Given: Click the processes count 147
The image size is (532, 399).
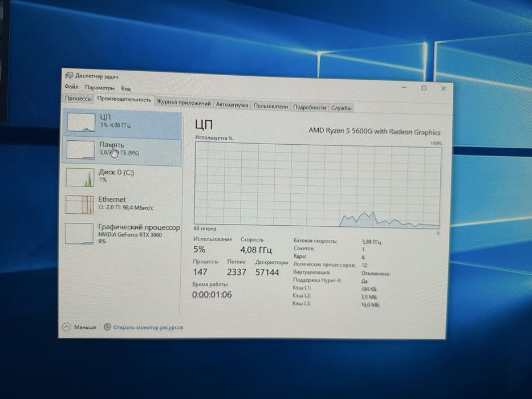Looking at the screenshot, I should 200,272.
